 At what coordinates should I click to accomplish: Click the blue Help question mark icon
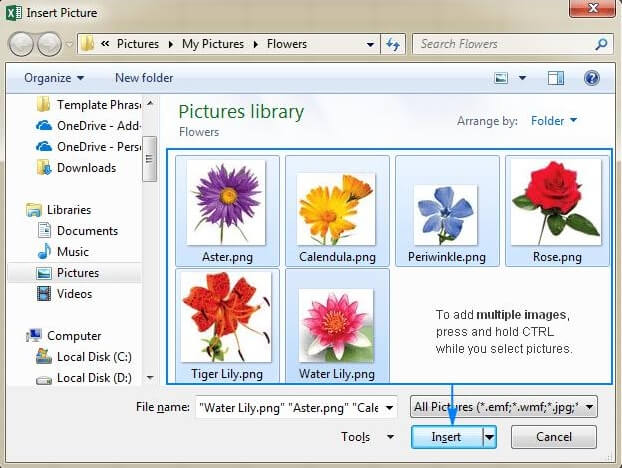point(591,78)
